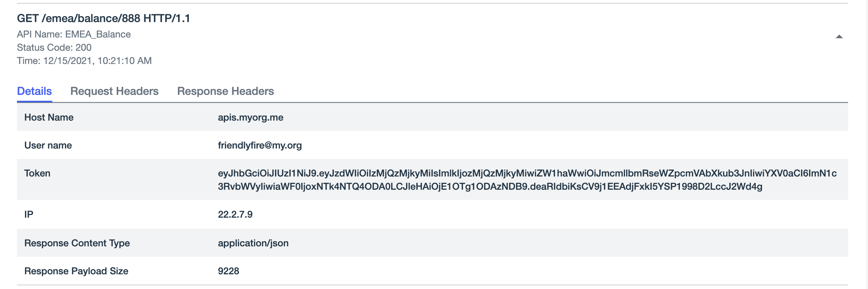The width and height of the screenshot is (868, 289).
Task: Click the API Name EMEA_Balance line
Action: click(x=74, y=34)
